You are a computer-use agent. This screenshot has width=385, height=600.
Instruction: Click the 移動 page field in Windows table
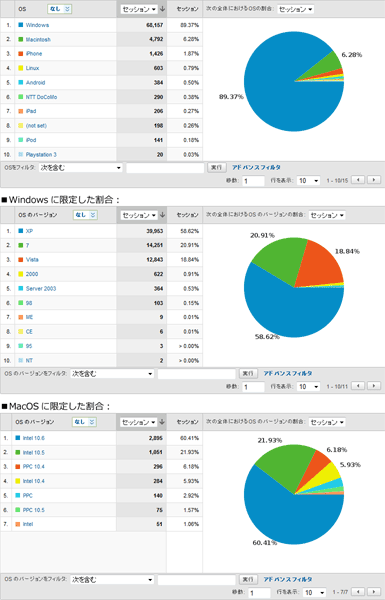click(253, 387)
